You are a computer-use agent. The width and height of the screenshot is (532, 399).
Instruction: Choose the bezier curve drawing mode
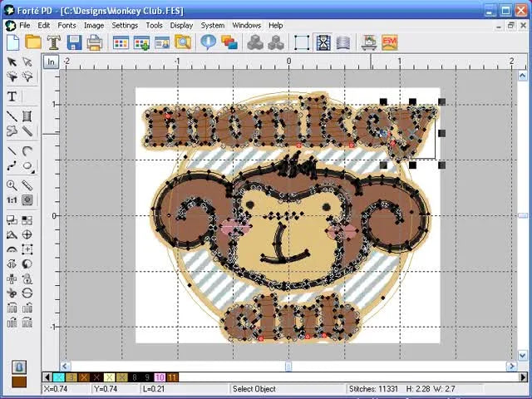tap(12, 166)
